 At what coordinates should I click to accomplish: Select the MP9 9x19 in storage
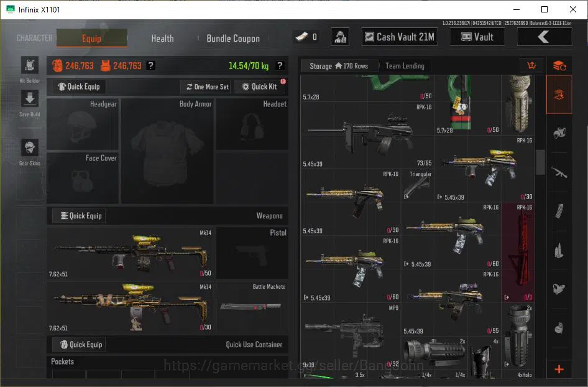click(351, 337)
